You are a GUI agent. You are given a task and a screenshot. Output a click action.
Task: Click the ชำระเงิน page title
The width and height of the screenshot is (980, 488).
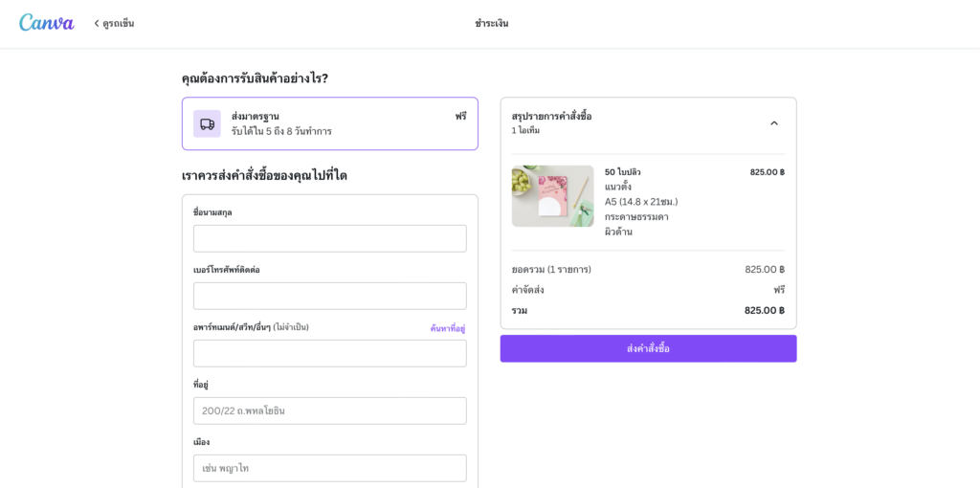tap(491, 23)
